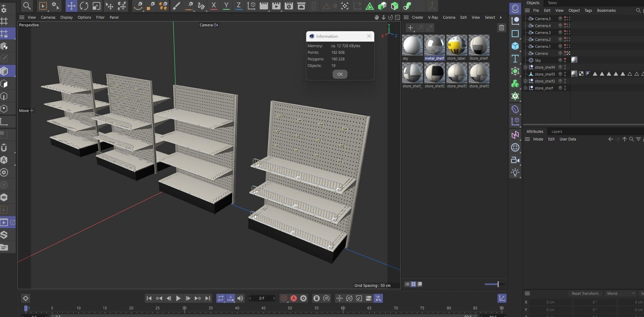Image resolution: width=644 pixels, height=317 pixels.
Task: Open the World coordinate dropdown
Action: click(621, 293)
